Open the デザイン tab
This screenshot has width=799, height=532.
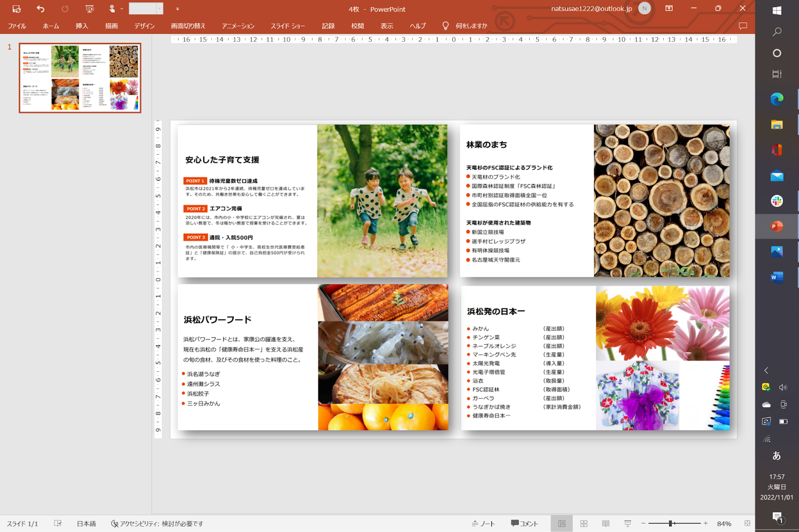[x=144, y=26]
